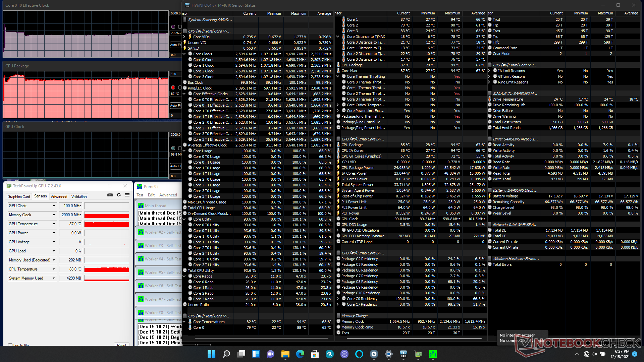Screen dimensions: 644x362
Task: Expand the IA Limit Reasons row
Action: [489, 71]
